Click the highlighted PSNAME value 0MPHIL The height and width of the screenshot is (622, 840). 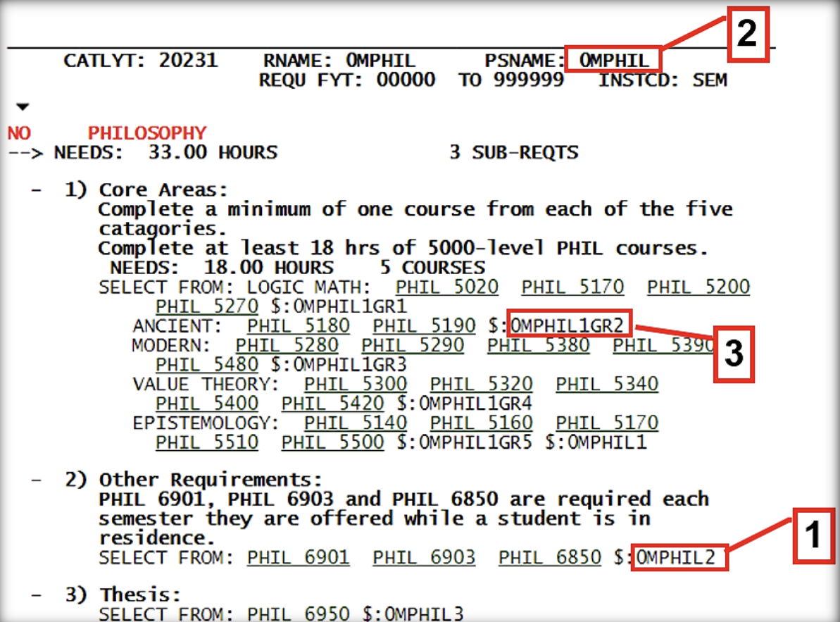[x=614, y=61]
